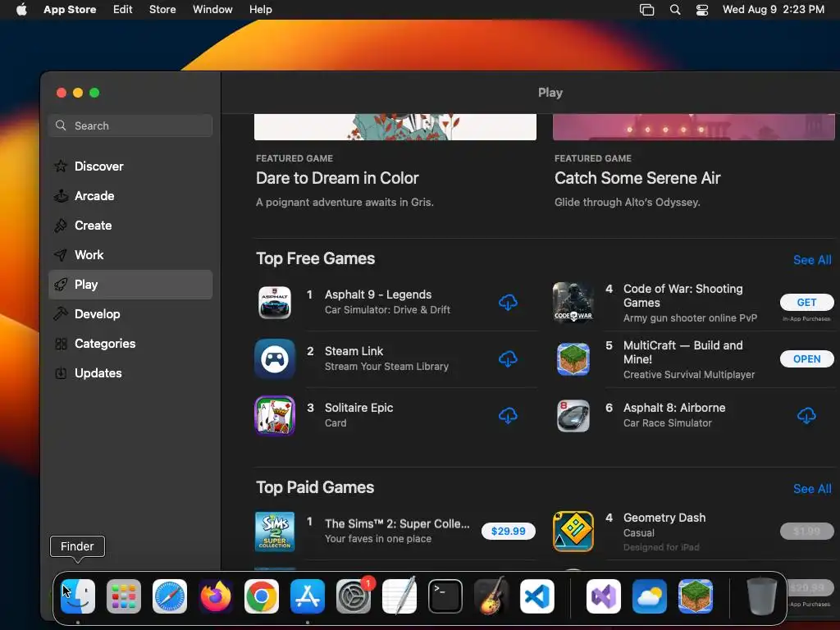Viewport: 840px width, 630px height.
Task: Launch Terminal from the dock
Action: [445, 596]
